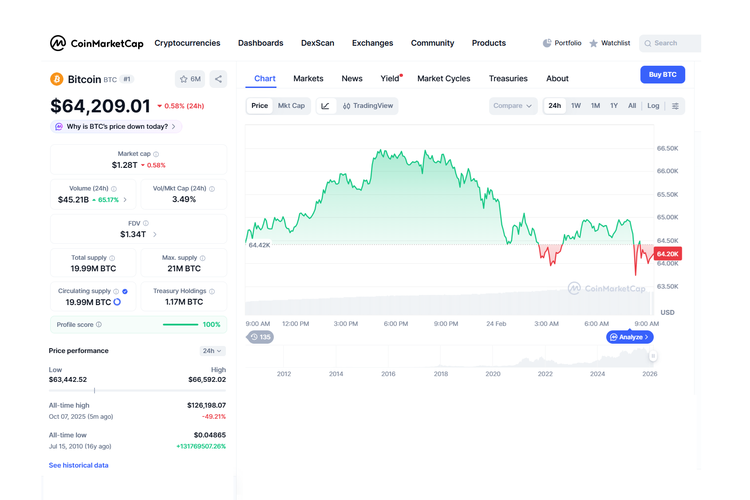The height and width of the screenshot is (500, 750).
Task: Switch to the Yield tab
Action: click(x=390, y=78)
